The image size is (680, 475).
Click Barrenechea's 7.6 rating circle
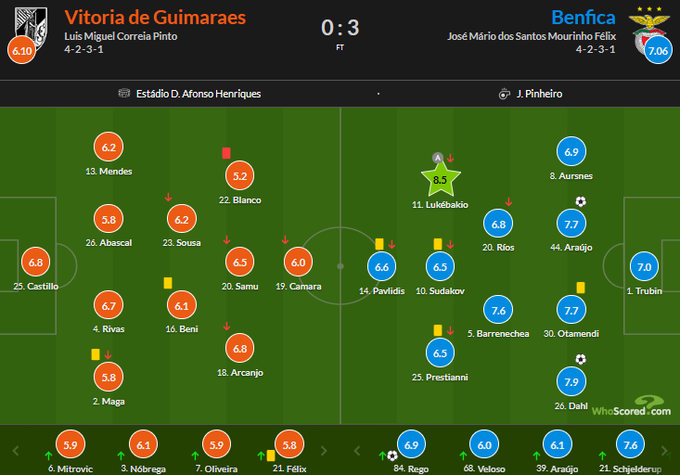(497, 309)
